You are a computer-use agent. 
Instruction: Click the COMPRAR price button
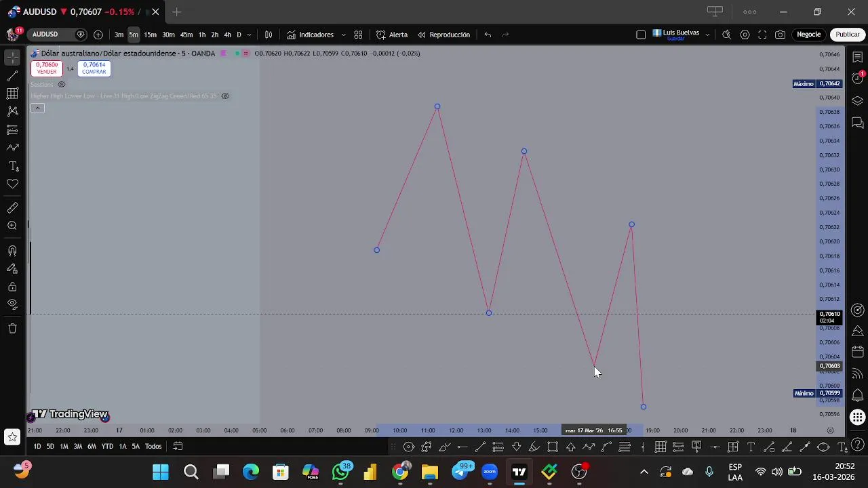pyautogui.click(x=94, y=68)
